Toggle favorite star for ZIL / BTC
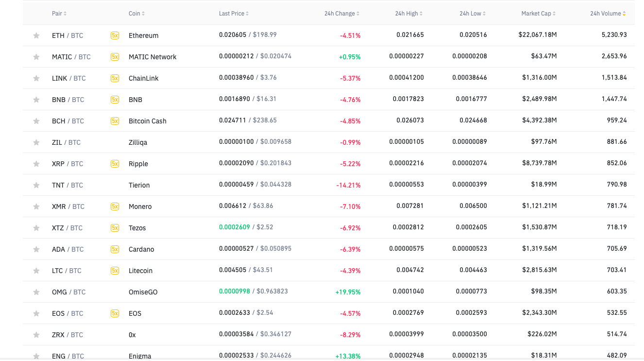The image size is (644, 361). (x=36, y=142)
